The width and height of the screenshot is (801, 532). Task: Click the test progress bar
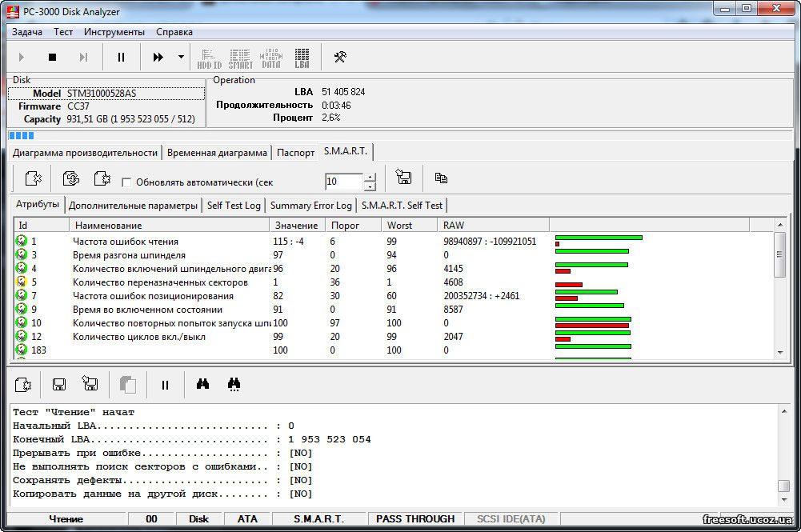(400, 135)
